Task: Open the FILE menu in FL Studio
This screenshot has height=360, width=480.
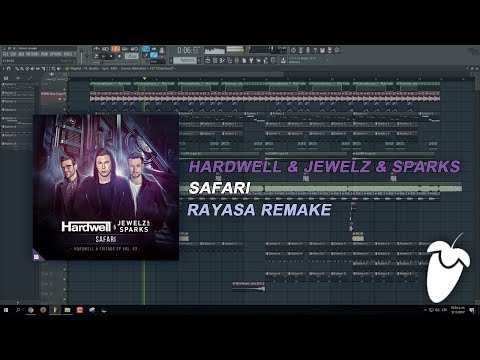Action: pyautogui.click(x=5, y=54)
